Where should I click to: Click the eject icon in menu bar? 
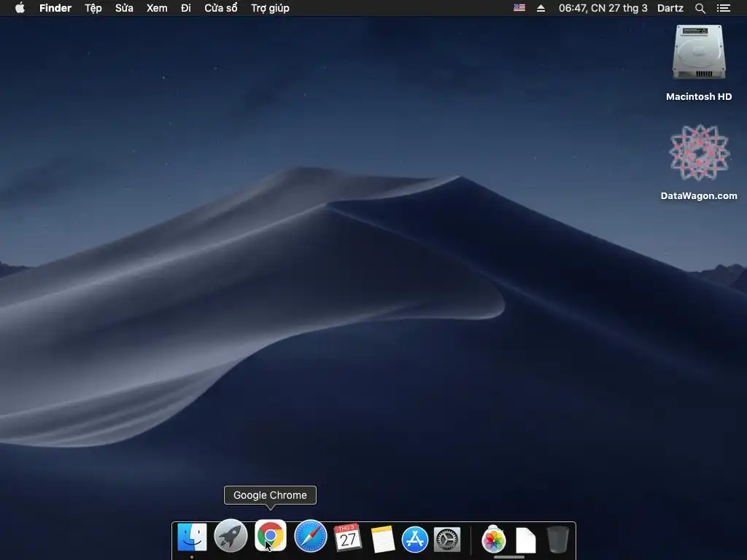click(x=541, y=8)
